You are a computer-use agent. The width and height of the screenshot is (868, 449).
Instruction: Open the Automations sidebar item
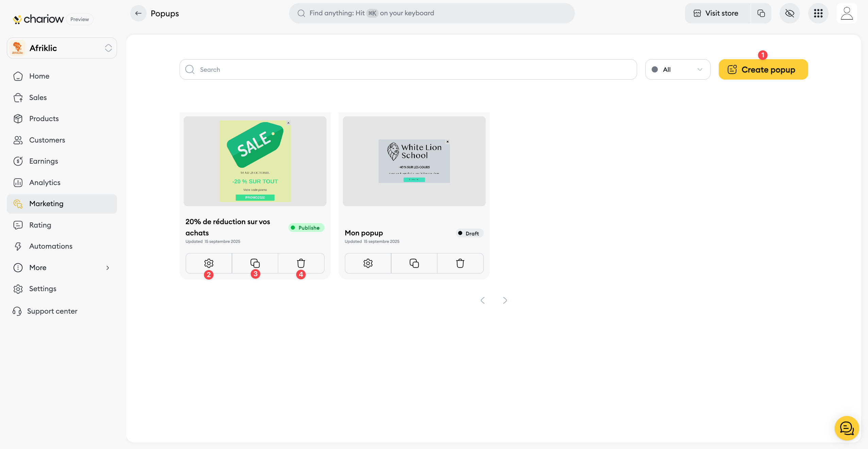point(51,246)
